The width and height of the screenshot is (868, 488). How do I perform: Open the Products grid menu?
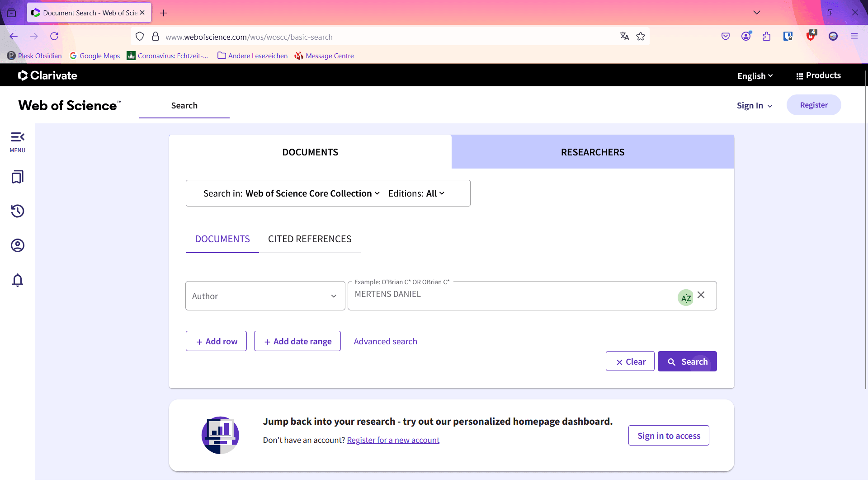tap(818, 75)
